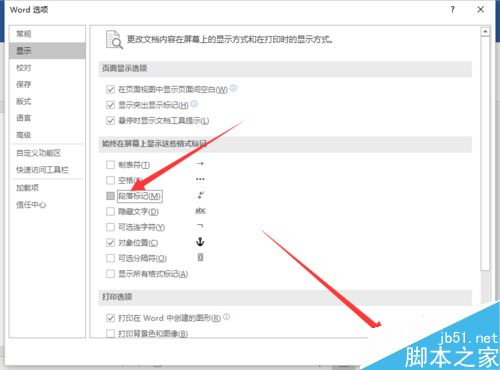Select 常规 category in sidebar

[x=47, y=34]
